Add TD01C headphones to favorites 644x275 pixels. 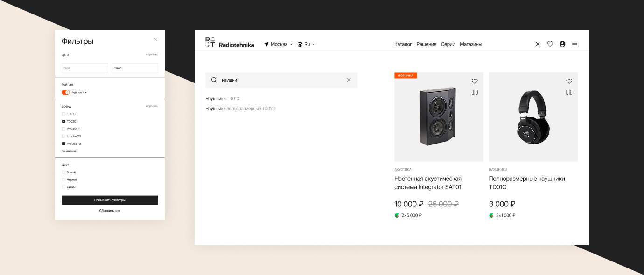coord(569,81)
